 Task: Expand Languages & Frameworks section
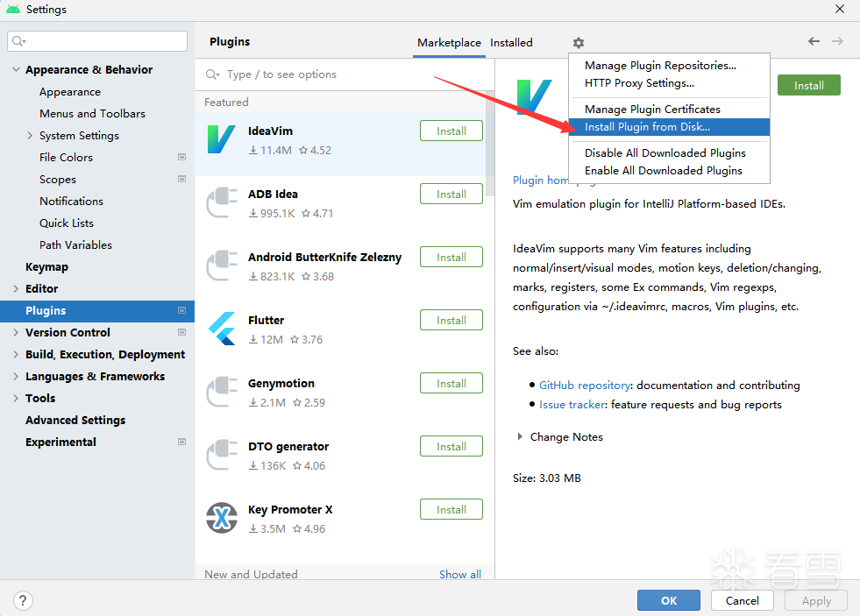pyautogui.click(x=16, y=377)
